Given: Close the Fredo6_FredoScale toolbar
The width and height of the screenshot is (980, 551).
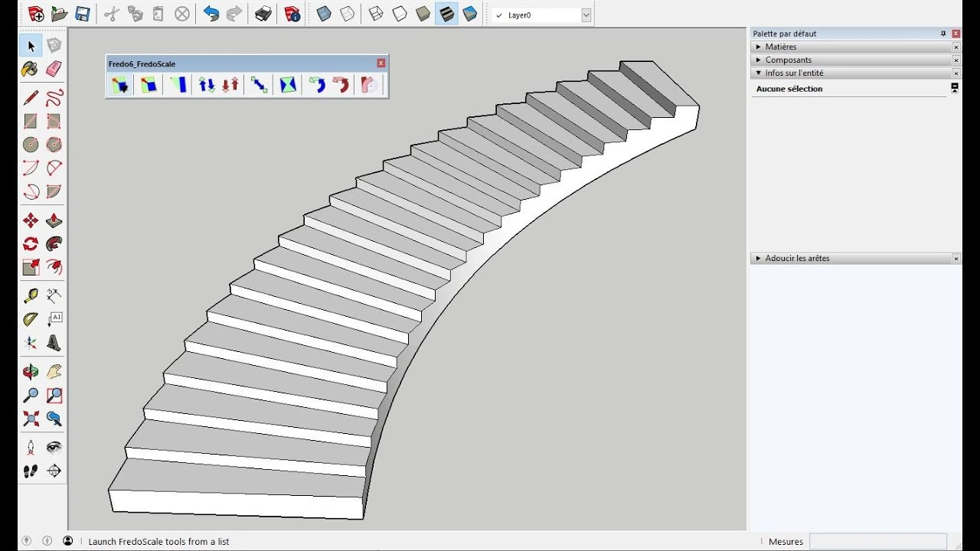Looking at the screenshot, I should point(381,64).
